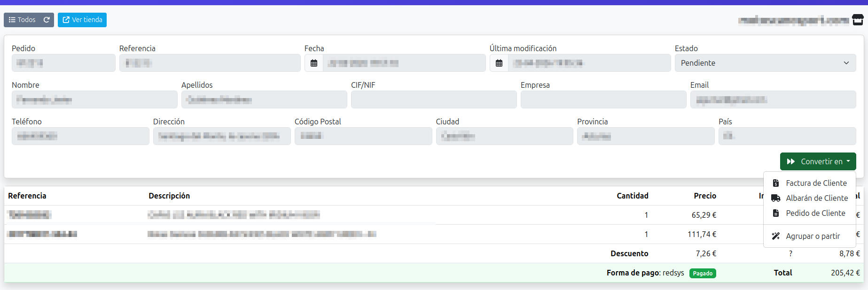Click the store icon at top right
The width and height of the screenshot is (868, 290).
click(858, 20)
